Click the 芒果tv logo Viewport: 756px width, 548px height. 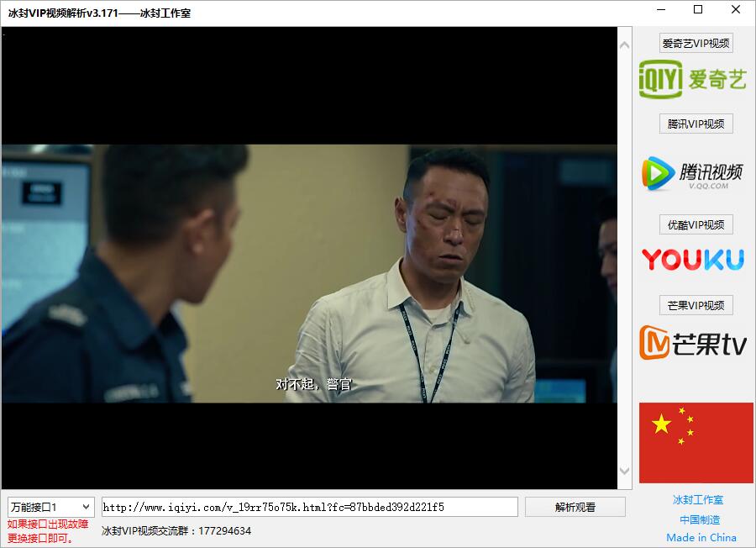(693, 343)
